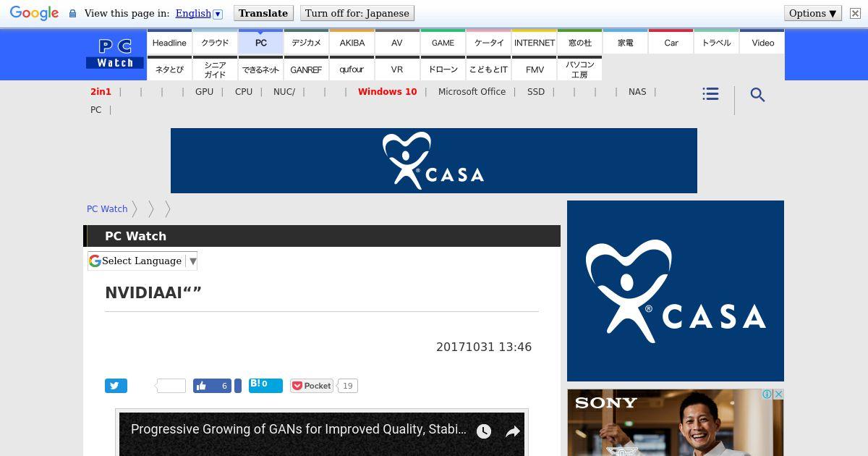Click the Sony ad info icon

(x=767, y=394)
